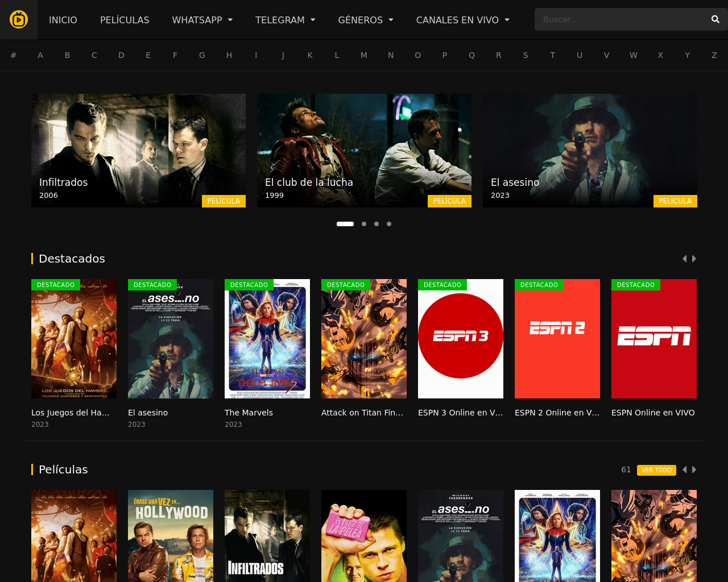
Task: Open El asesino 2023 slider banner
Action: 590,151
